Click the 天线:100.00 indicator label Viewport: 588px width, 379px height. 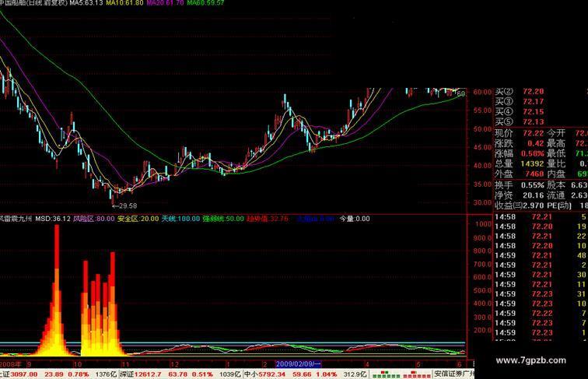(180, 219)
